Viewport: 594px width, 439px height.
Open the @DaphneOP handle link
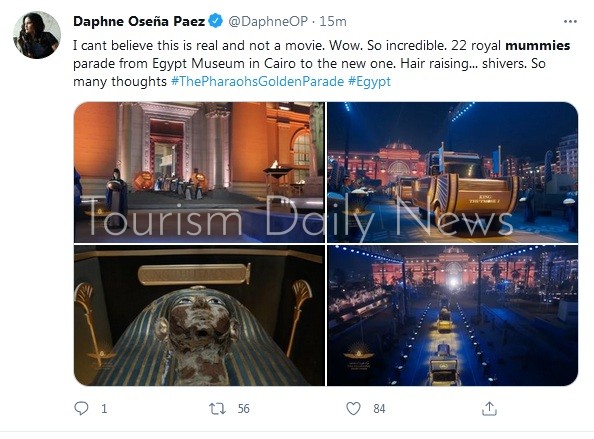(268, 21)
